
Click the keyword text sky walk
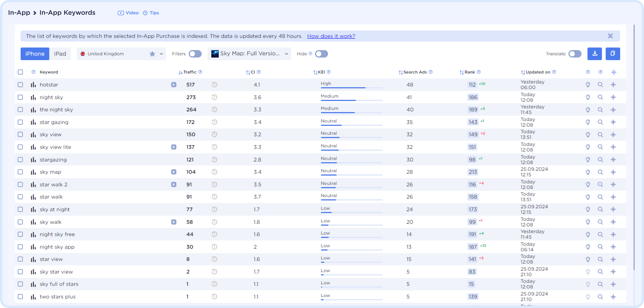(x=50, y=222)
